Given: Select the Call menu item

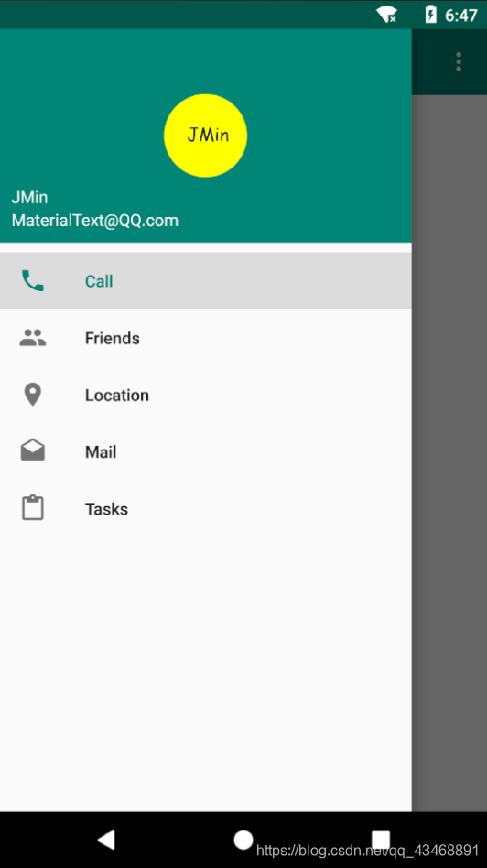Looking at the screenshot, I should pos(205,281).
